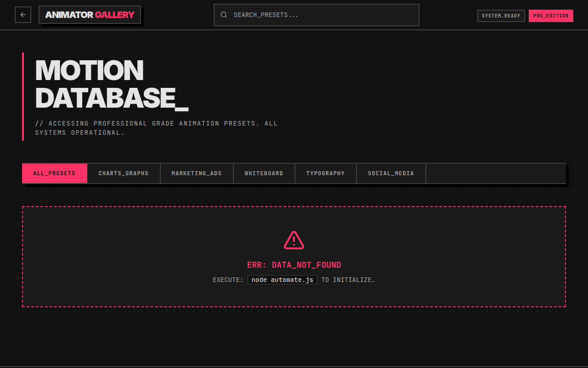Screen dimensions: 588x368
Task: Click the warning triangle icon
Action: coord(294,240)
